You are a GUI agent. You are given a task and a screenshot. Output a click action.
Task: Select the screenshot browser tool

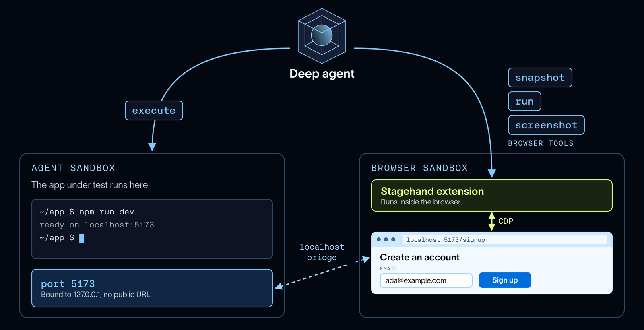pos(546,125)
